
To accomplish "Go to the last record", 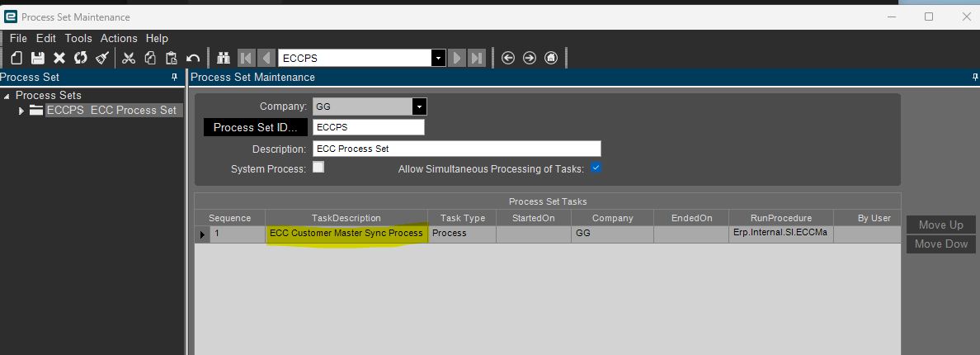I will pos(478,58).
